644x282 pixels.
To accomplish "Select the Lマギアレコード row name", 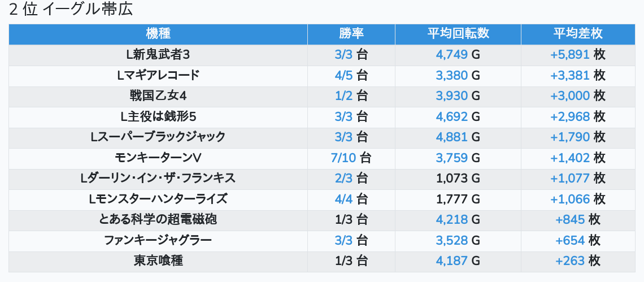I will coord(158,75).
